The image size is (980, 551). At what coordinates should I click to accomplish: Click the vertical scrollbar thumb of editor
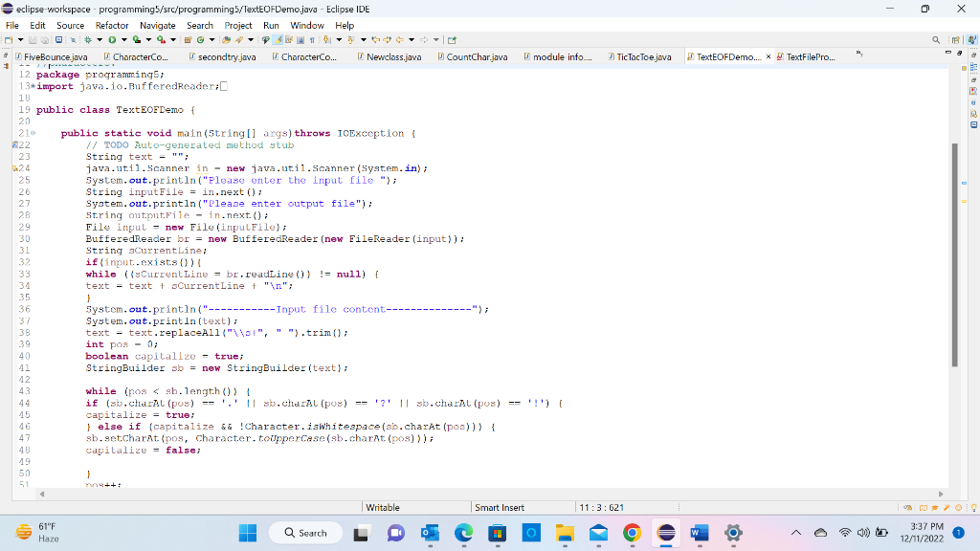pos(954,254)
